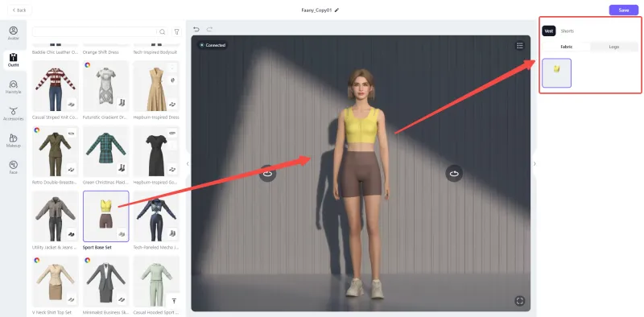Open the viewport list menu icon
This screenshot has height=317, width=644.
click(x=519, y=46)
